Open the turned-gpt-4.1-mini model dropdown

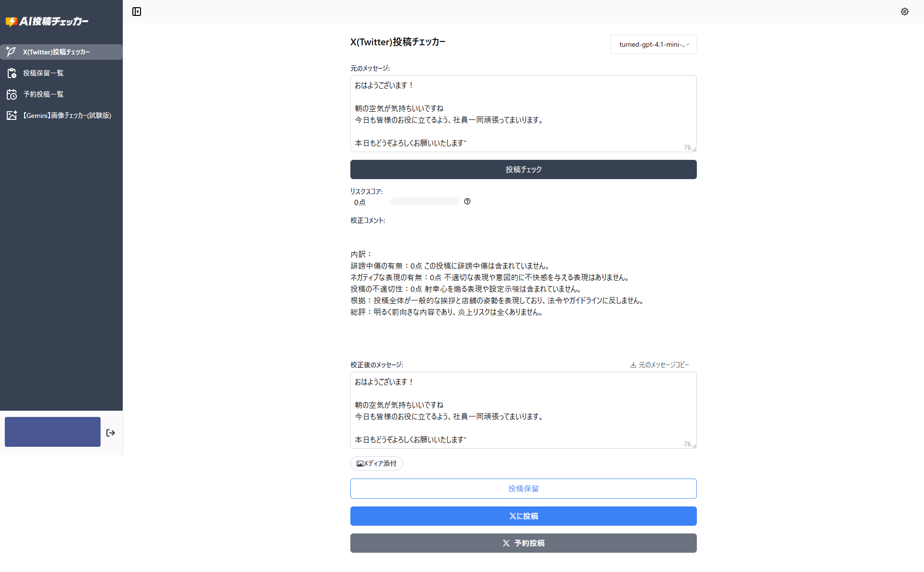(x=653, y=44)
